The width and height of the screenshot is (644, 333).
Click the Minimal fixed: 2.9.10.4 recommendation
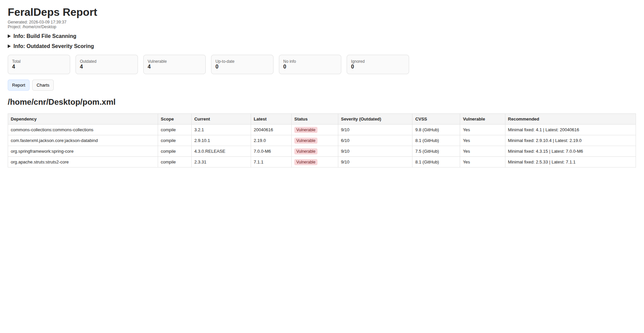click(545, 141)
